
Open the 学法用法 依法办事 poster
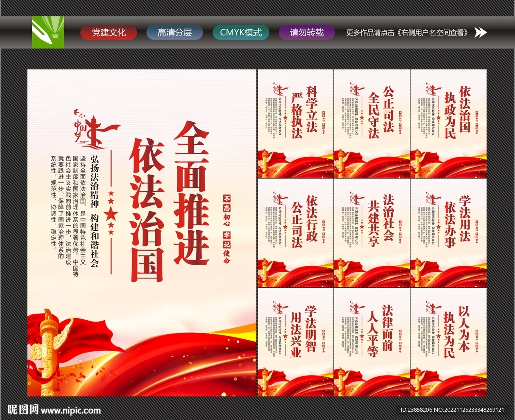tap(449, 233)
